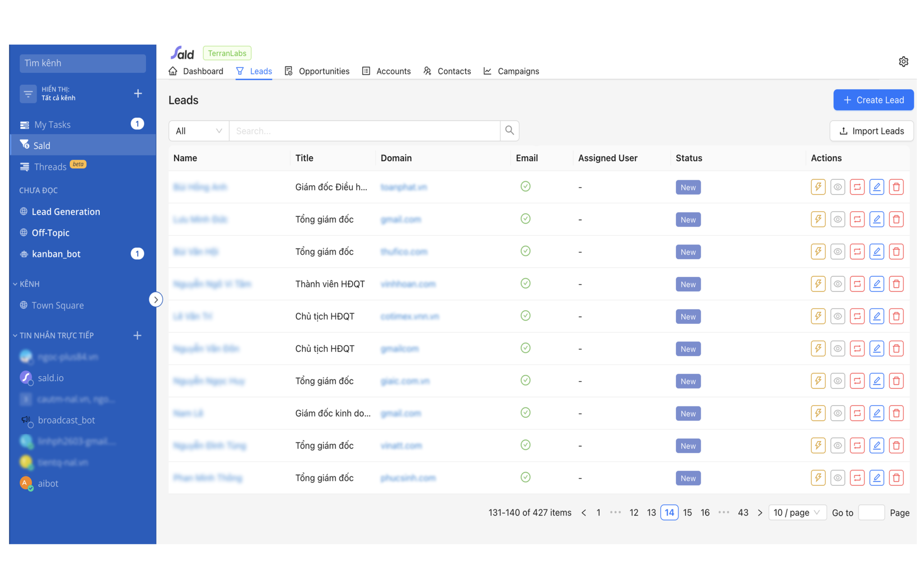Click the filter icon beside Hiển thị

click(x=28, y=93)
